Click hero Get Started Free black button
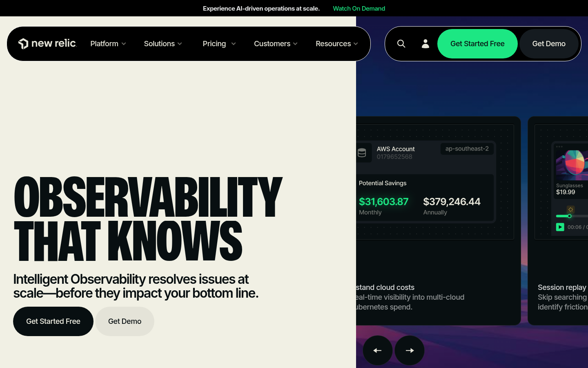 [53, 321]
